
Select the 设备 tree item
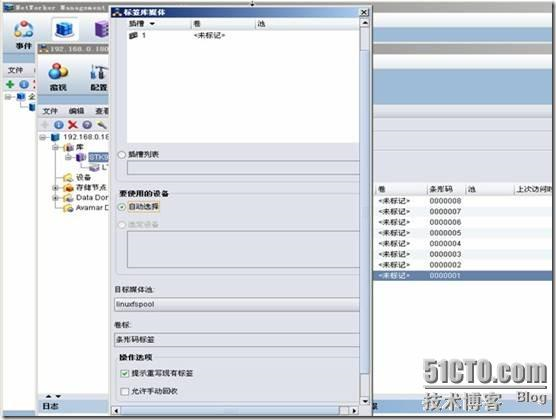(x=84, y=177)
